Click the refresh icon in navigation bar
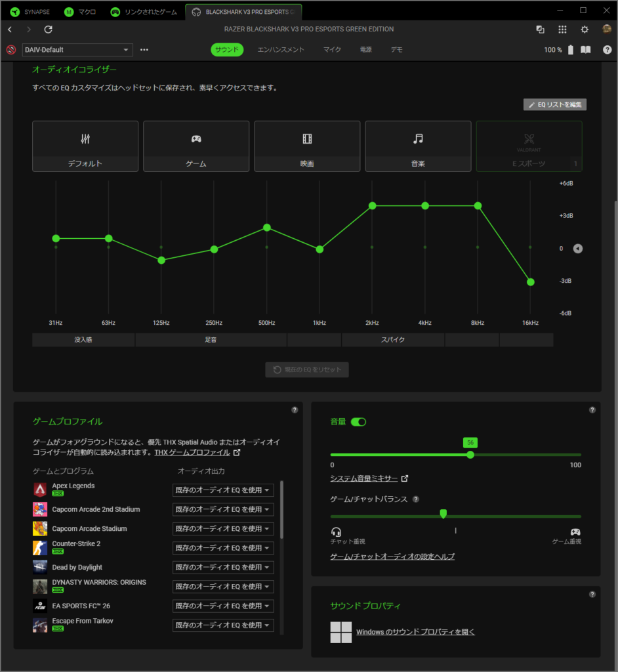 [x=48, y=30]
